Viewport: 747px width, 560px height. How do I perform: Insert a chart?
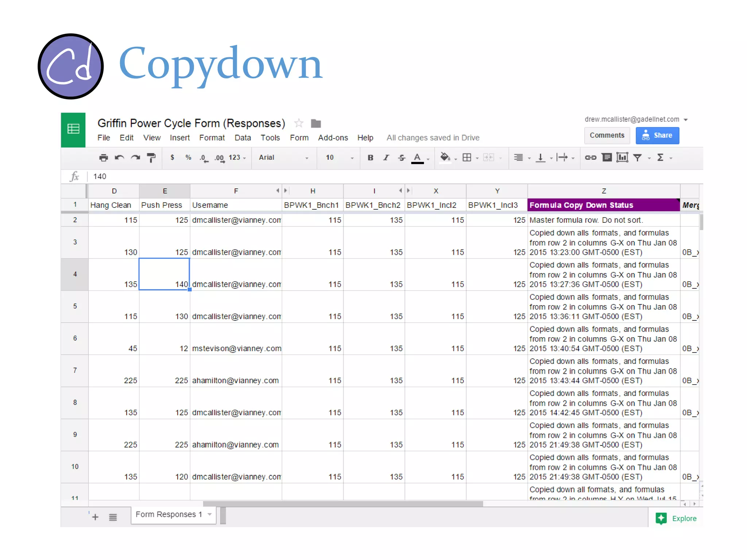622,157
